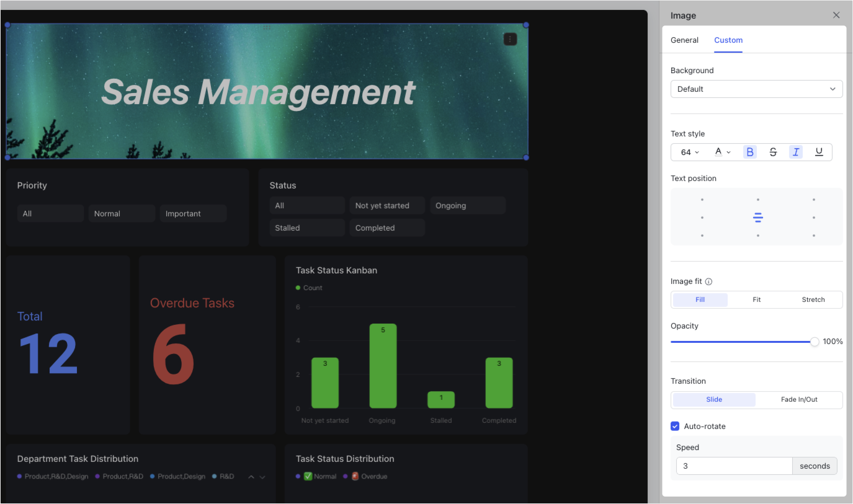Set text position to bottom left
Screen dimensions: 853x504
pyautogui.click(x=702, y=236)
